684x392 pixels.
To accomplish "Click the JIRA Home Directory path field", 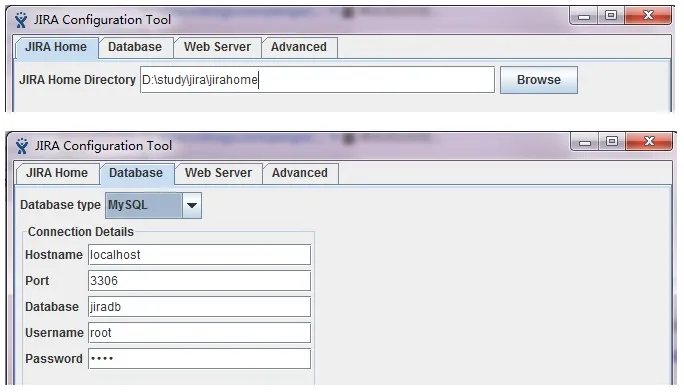I will coord(317,80).
